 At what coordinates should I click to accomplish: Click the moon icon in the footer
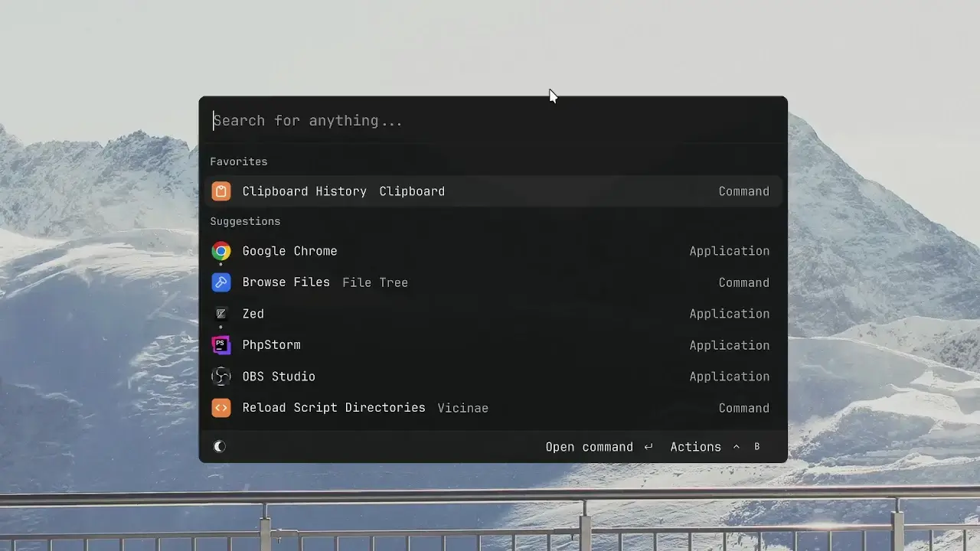220,447
